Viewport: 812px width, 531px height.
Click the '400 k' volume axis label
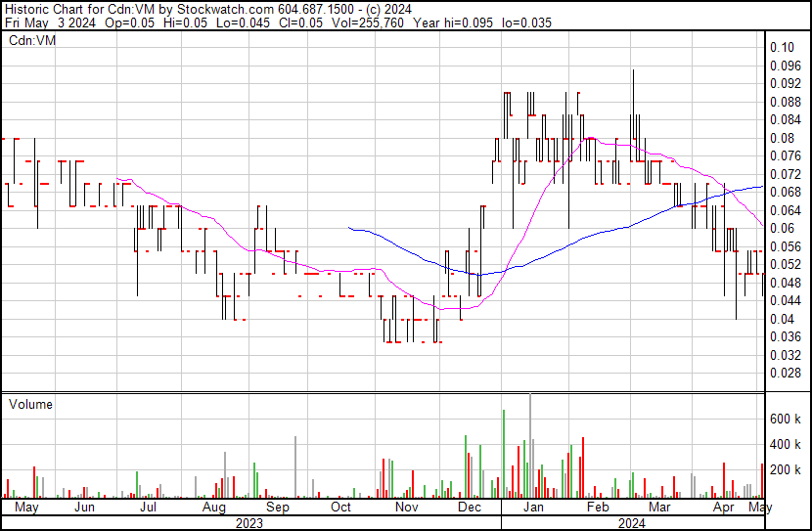(786, 444)
